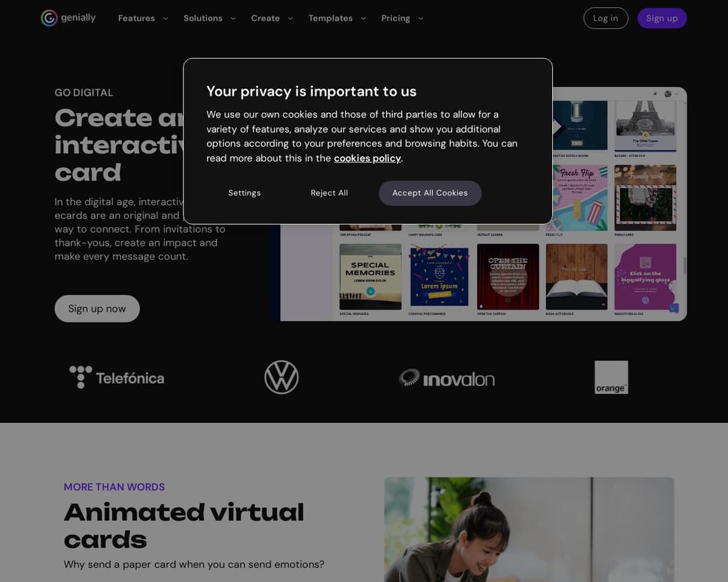Click the chat bubble icon in preview
This screenshot has width=728, height=582.
[x=673, y=309]
